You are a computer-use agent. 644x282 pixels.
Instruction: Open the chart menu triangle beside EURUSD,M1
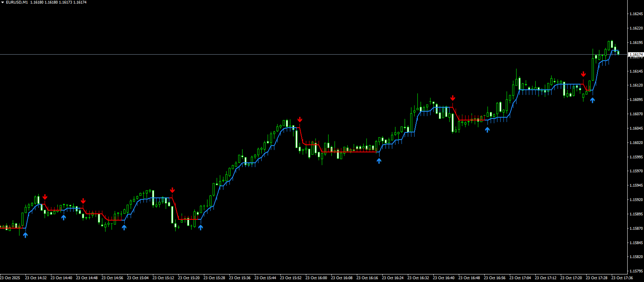click(x=2, y=2)
